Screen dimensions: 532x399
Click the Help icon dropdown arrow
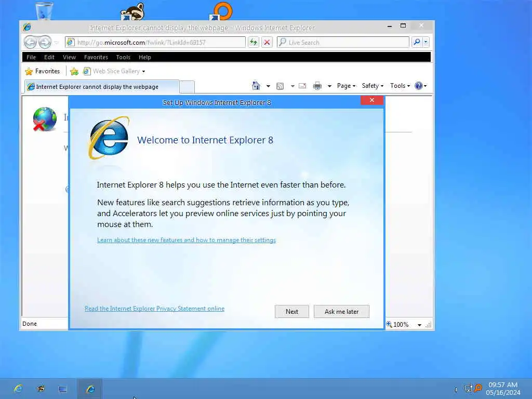(425, 86)
